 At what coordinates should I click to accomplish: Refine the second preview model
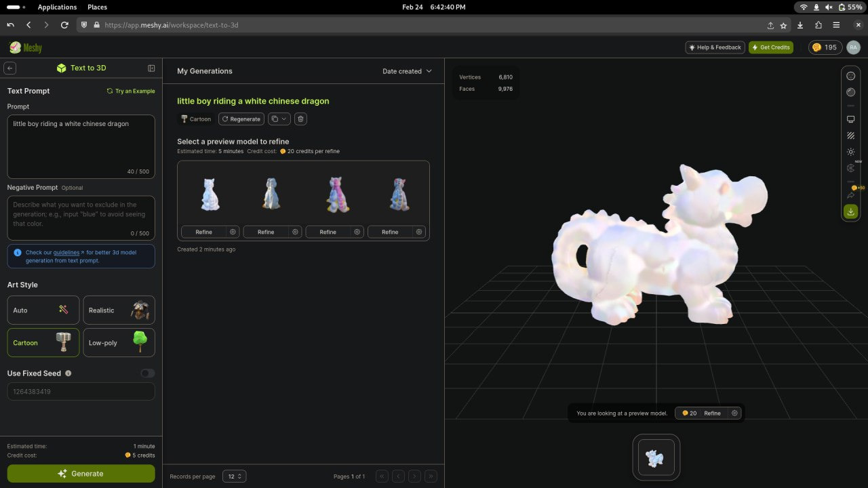click(266, 232)
